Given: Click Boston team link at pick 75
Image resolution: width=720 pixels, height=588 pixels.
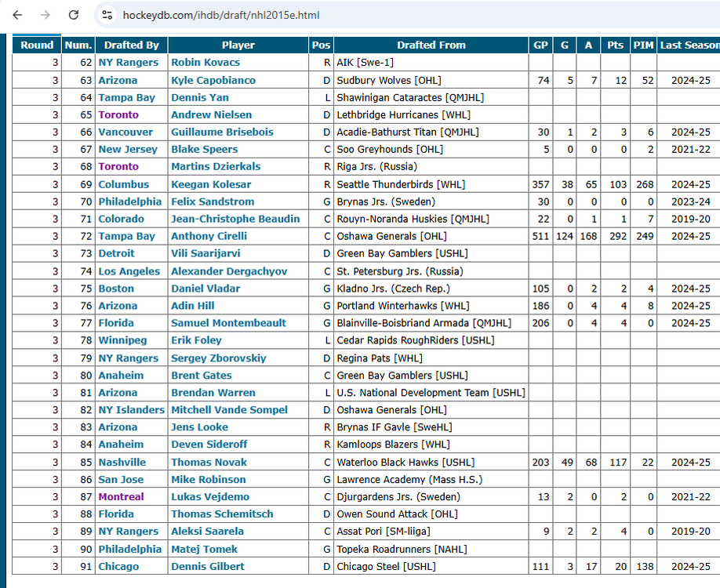Looking at the screenshot, I should click(116, 289).
